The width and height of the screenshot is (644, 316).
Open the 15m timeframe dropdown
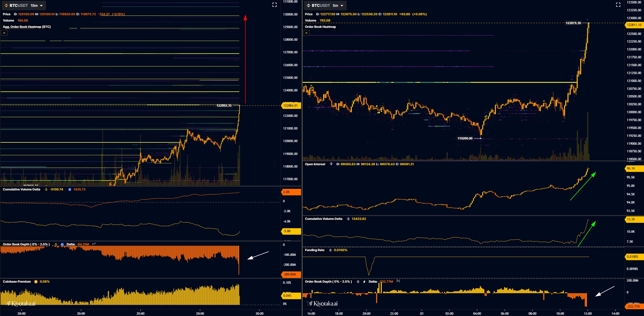click(x=41, y=6)
